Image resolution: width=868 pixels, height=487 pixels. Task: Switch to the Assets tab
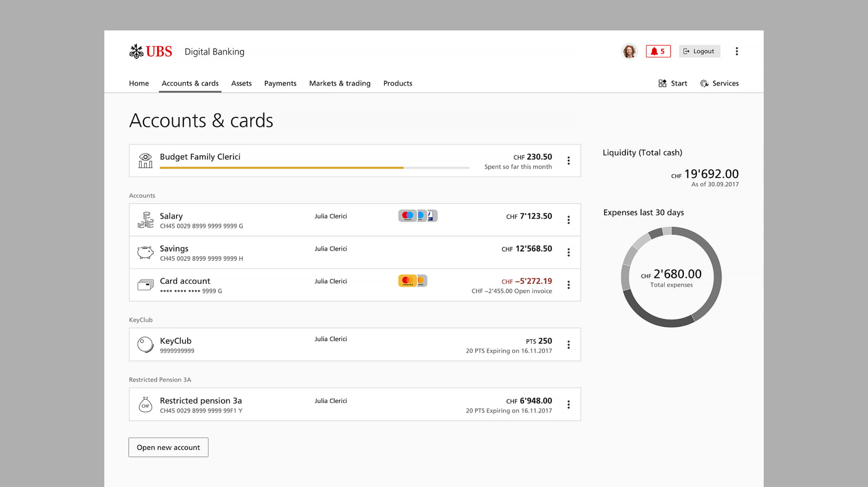241,83
